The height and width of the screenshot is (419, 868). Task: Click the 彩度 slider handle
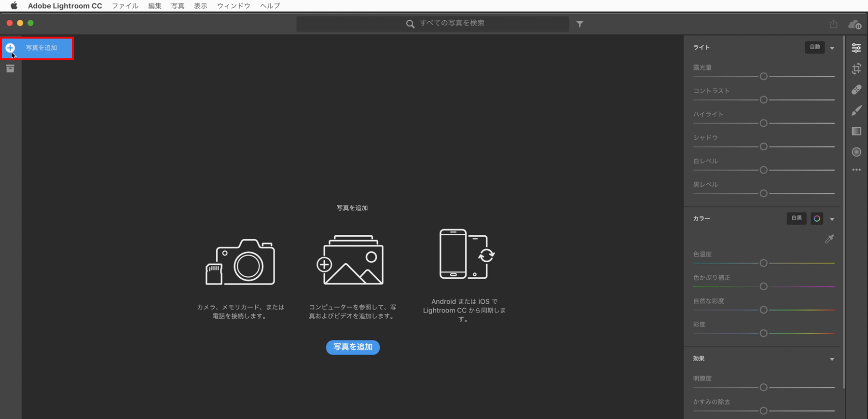coord(763,333)
